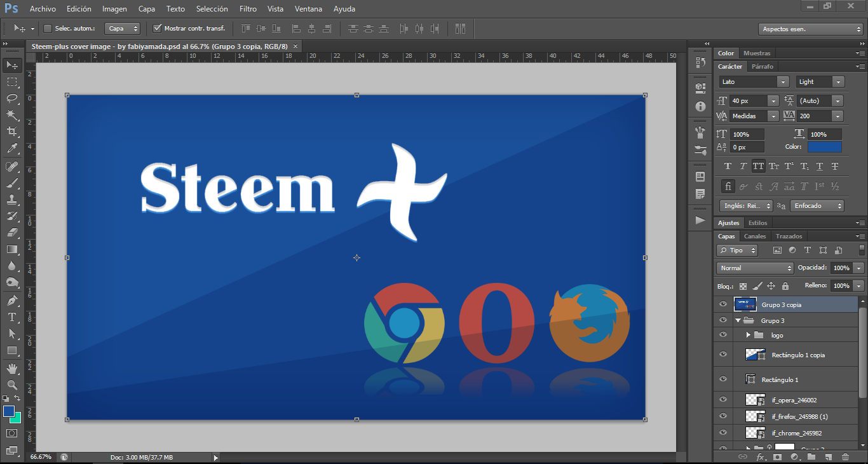Select the Crop tool
The height and width of the screenshot is (464, 868).
click(x=12, y=132)
